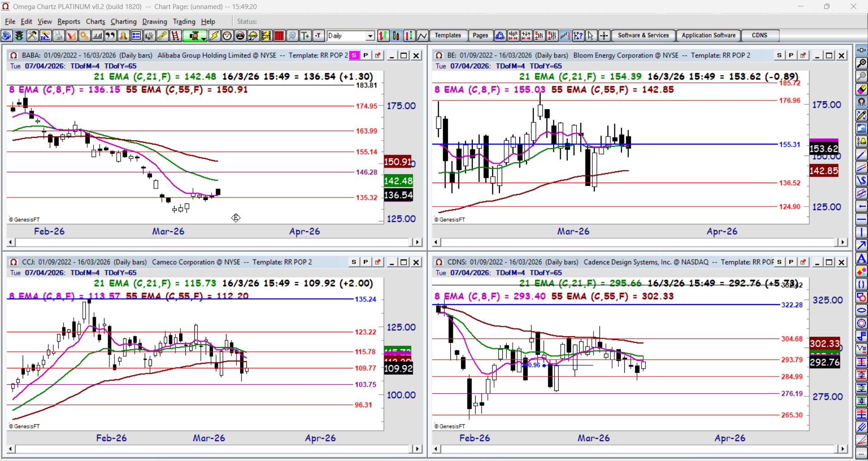
Task: Click the camera snapshot icon
Action: point(149,36)
